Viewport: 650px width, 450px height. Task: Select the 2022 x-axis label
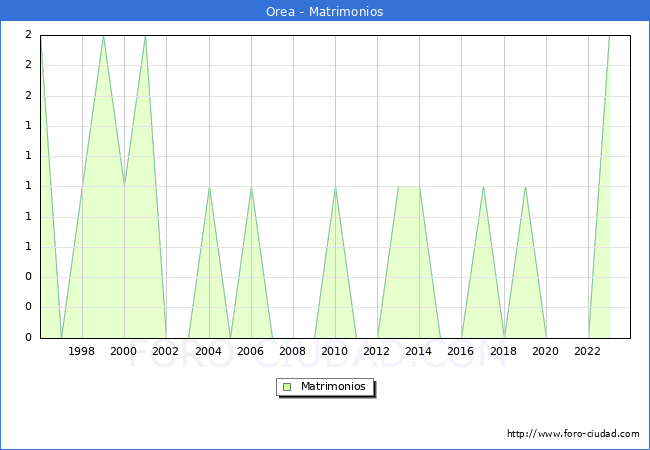[x=587, y=351]
